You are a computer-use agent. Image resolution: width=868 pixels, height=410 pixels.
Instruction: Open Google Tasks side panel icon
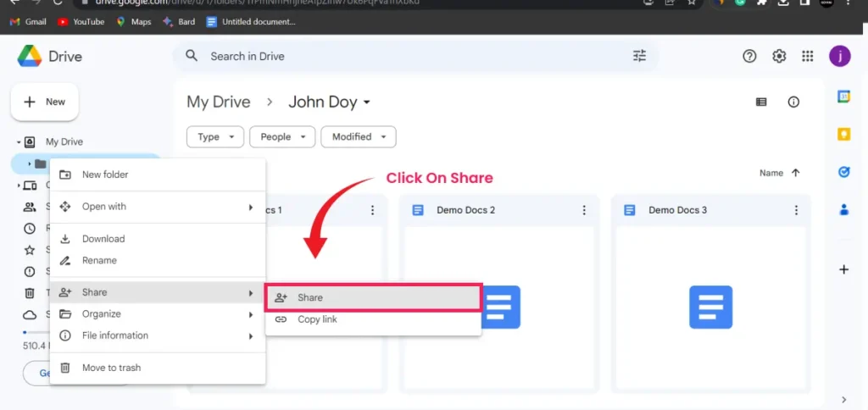tap(843, 172)
